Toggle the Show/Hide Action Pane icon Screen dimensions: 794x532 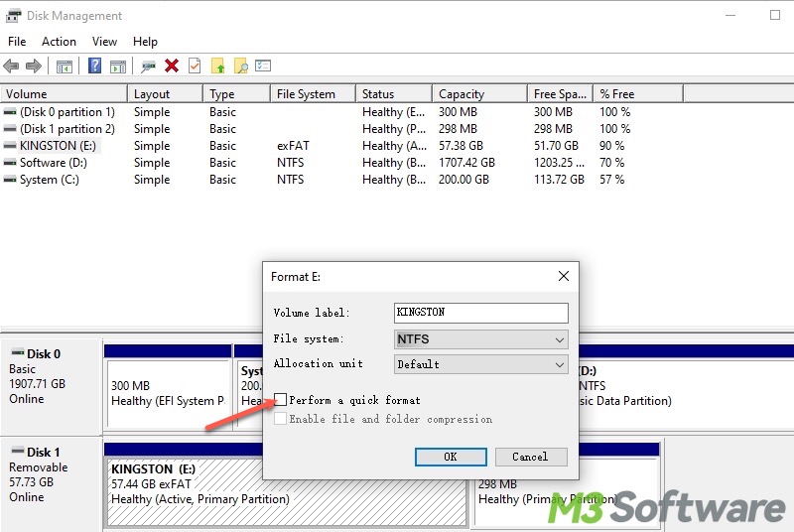pos(118,66)
